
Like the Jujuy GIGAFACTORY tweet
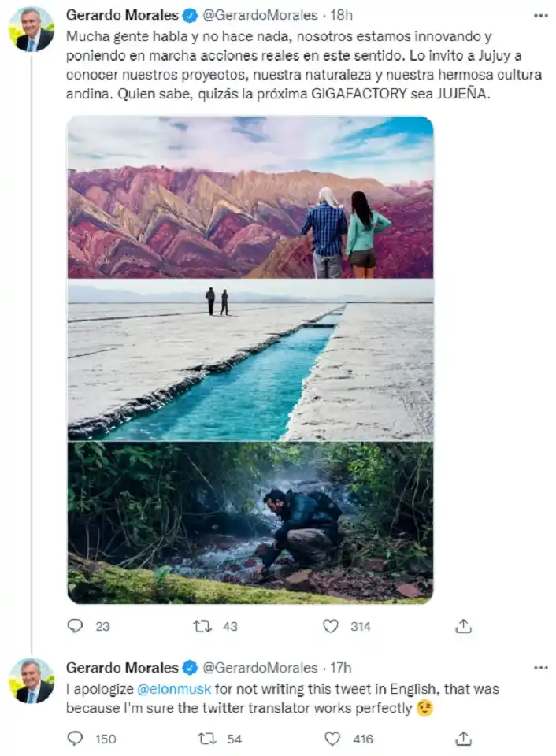[x=332, y=626]
